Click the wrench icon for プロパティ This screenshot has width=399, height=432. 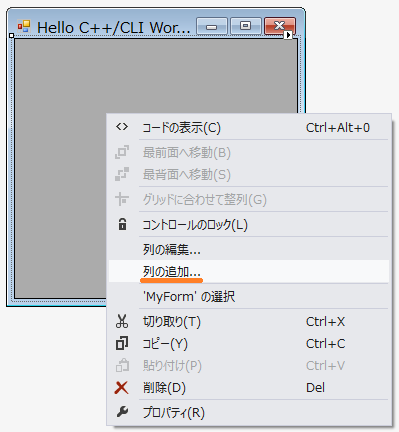(122, 412)
